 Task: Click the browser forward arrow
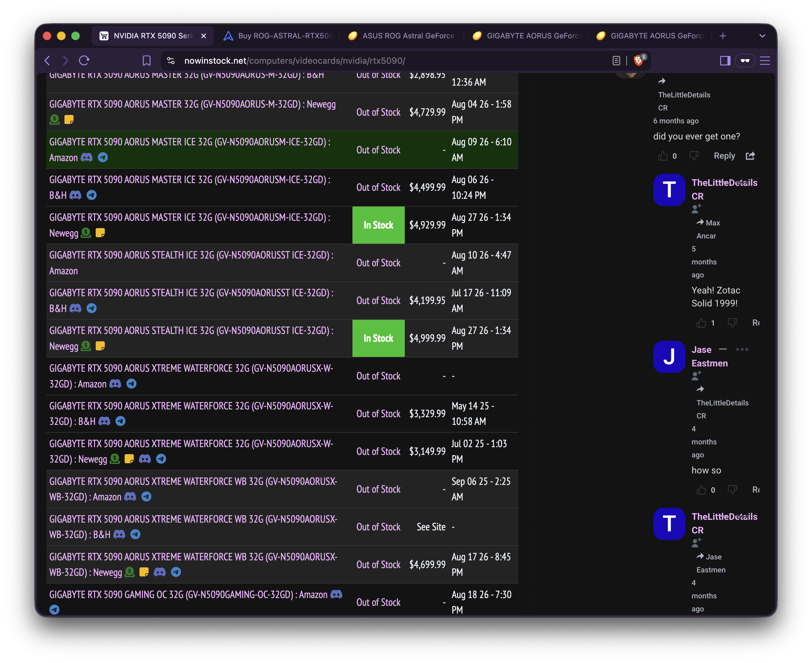(65, 60)
